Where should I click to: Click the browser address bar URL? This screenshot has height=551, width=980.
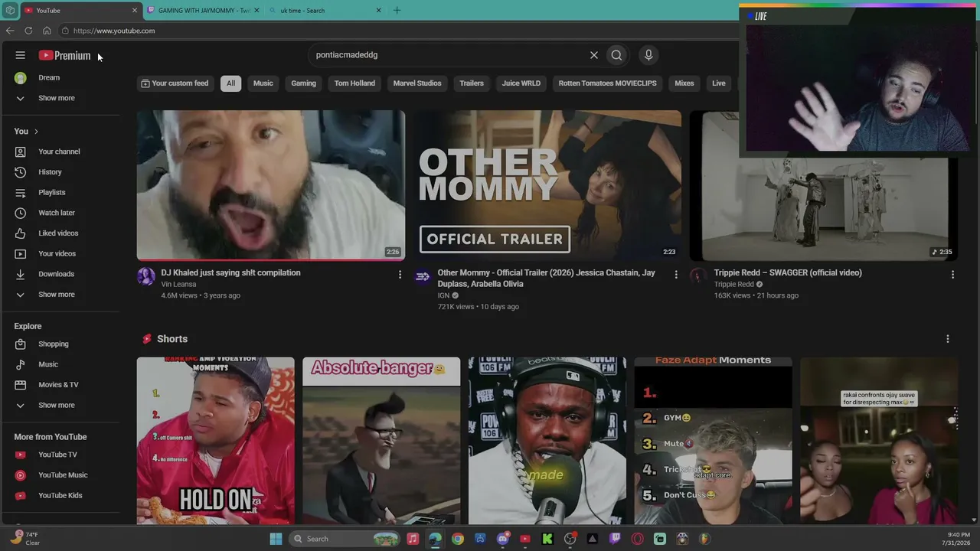tap(114, 31)
